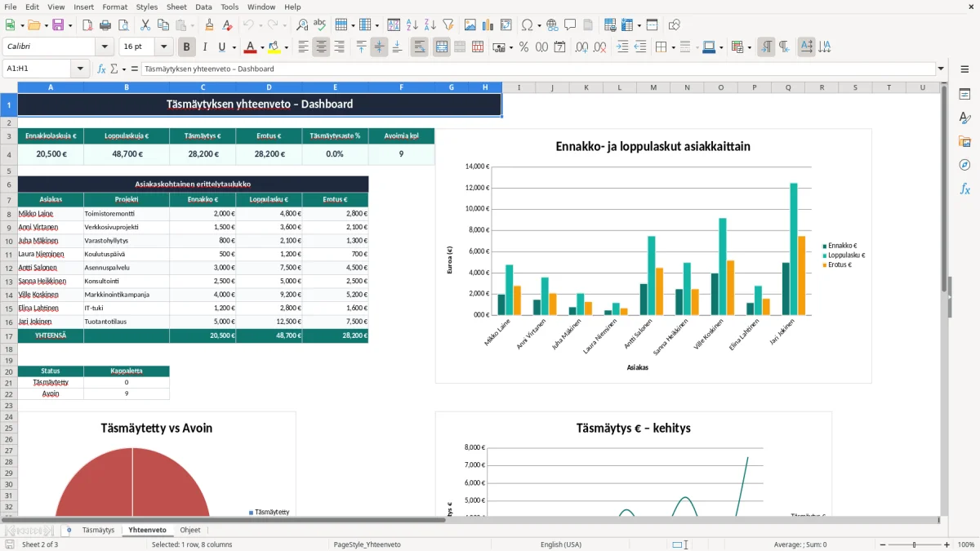Click the Save document icon
The width and height of the screenshot is (980, 551).
[x=58, y=25]
